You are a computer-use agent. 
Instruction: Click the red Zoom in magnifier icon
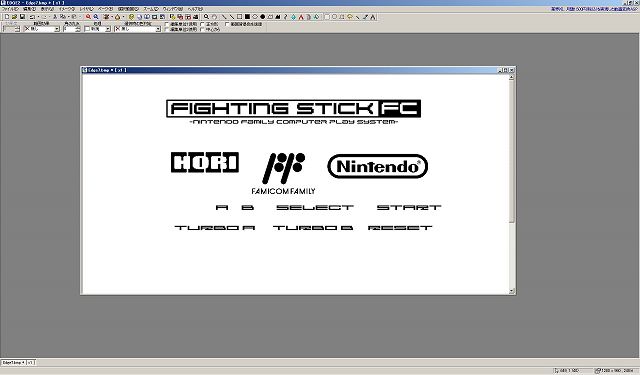point(89,17)
